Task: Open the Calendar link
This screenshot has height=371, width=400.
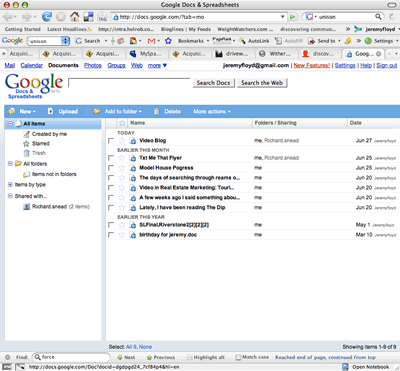Action: pos(32,65)
